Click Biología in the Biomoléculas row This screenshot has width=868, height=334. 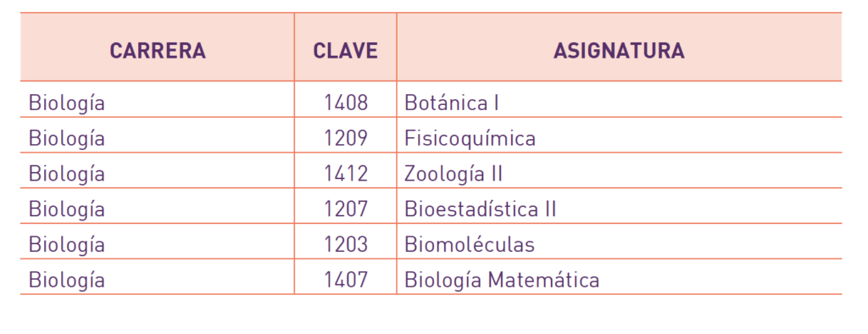66,244
